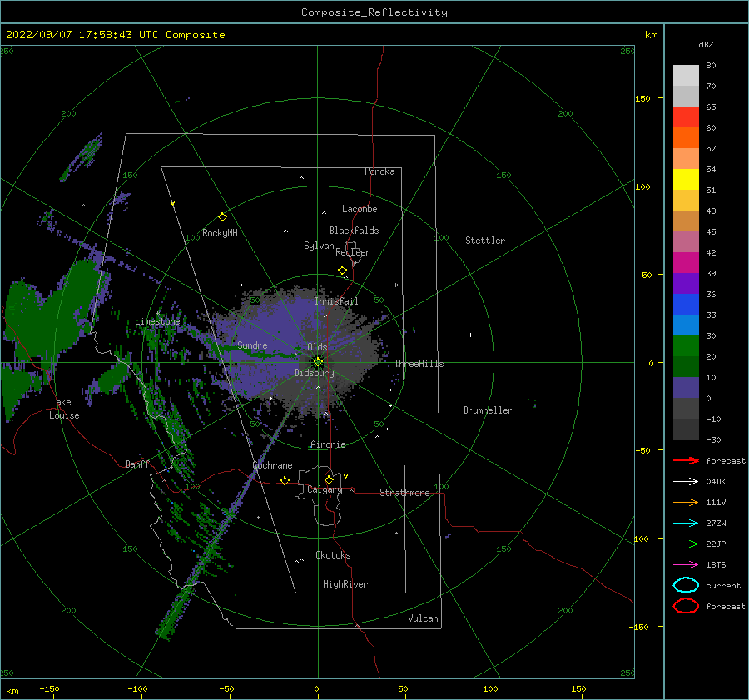Click the dBZ legend heading
Viewport: 749px width, 700px height.
click(x=706, y=44)
